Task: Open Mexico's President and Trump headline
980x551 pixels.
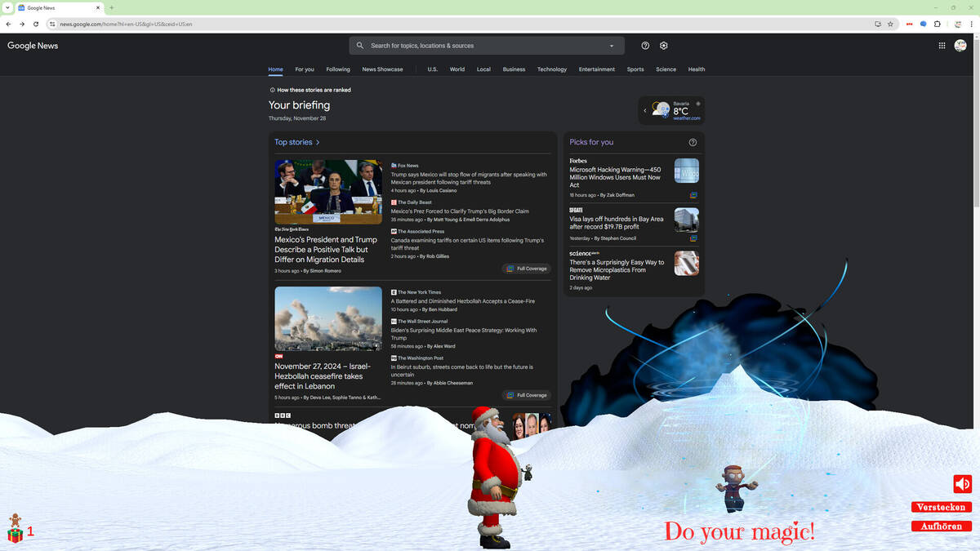Action: [x=326, y=250]
